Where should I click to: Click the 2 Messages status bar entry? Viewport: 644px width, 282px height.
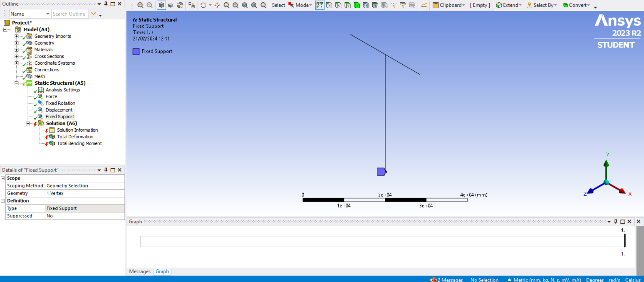pyautogui.click(x=447, y=280)
